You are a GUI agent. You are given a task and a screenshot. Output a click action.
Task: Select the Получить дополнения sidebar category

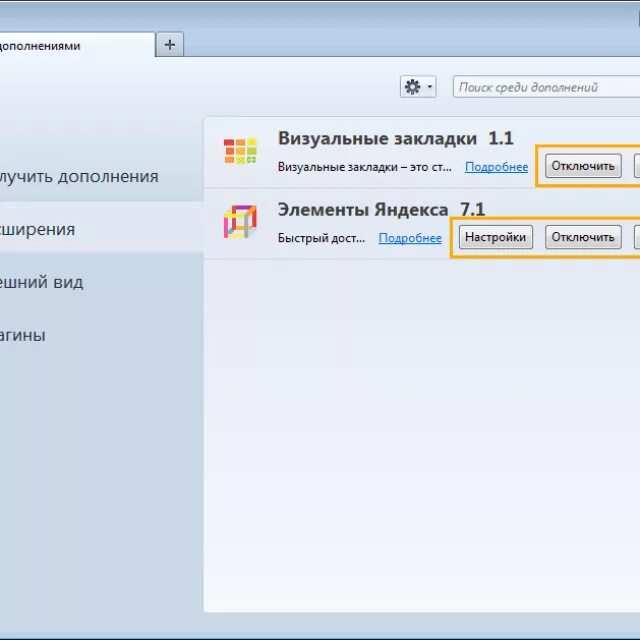pos(102,176)
